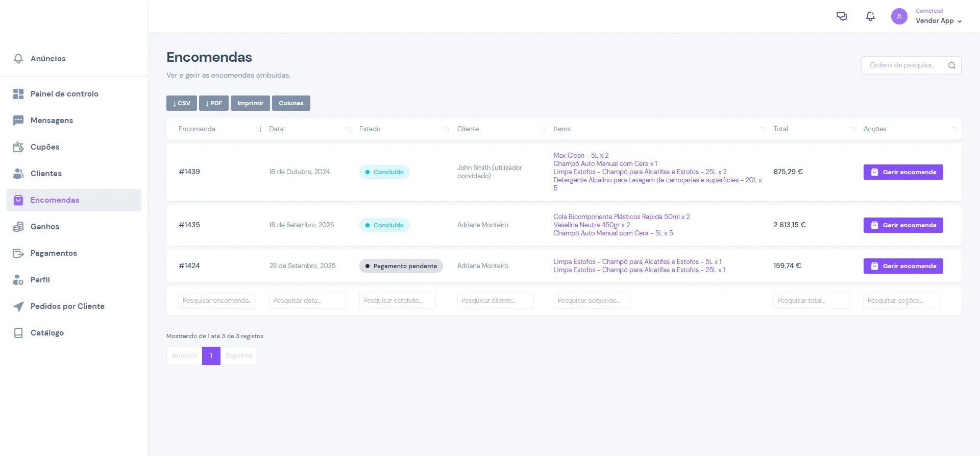
Task: Expand the Vendor App account dropdown
Action: tap(938, 21)
